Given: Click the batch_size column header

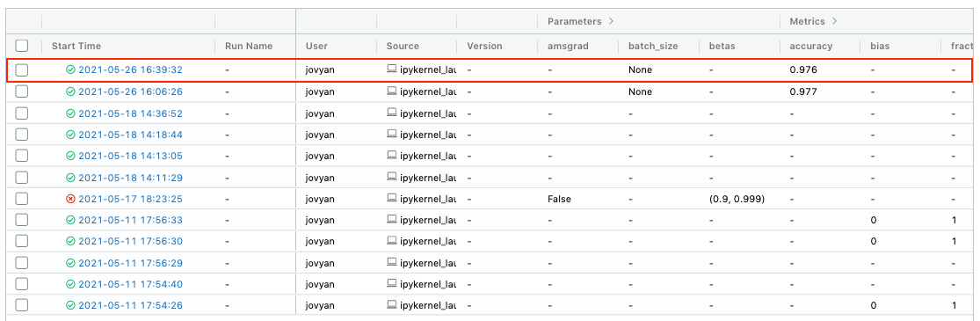Looking at the screenshot, I should [x=653, y=46].
